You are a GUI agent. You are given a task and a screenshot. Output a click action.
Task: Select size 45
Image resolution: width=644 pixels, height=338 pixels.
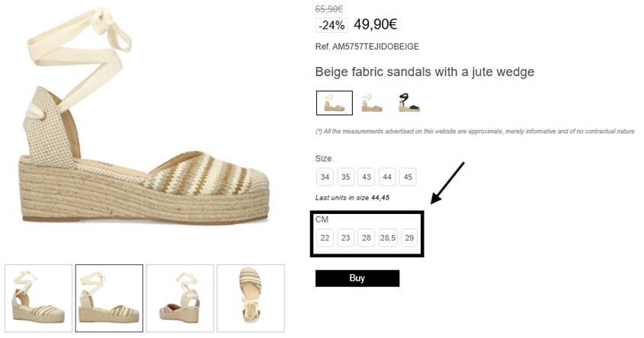(408, 177)
